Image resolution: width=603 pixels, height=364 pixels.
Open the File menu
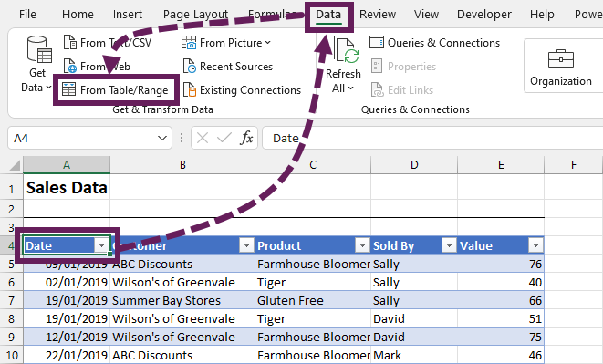(x=27, y=15)
